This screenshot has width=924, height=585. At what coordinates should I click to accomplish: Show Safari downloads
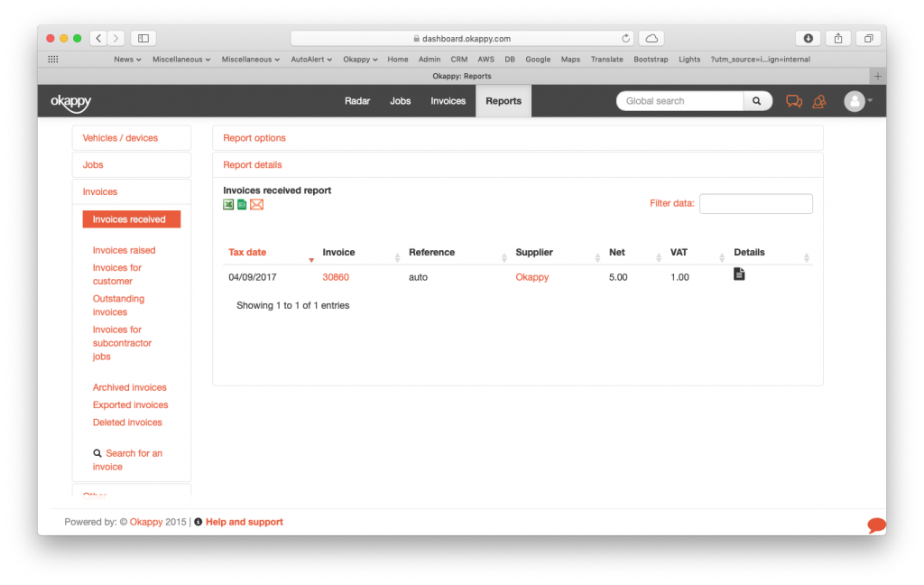tap(808, 38)
